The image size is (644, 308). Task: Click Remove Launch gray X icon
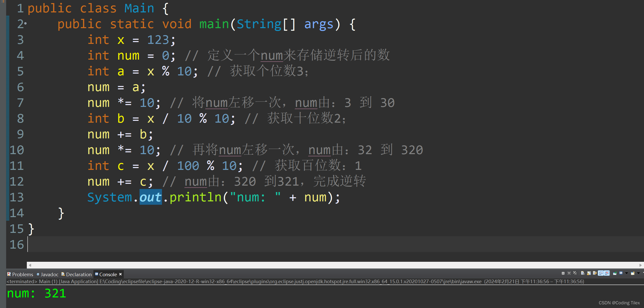pos(569,273)
